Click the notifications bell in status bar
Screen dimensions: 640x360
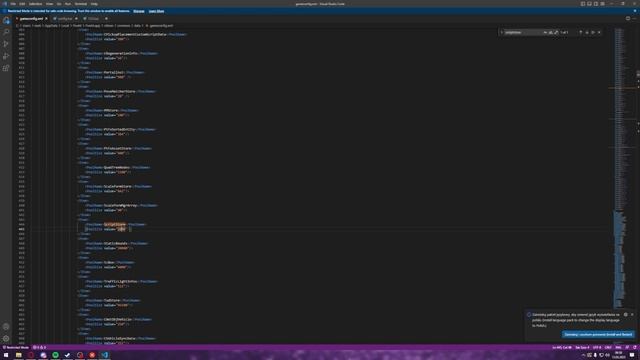[635, 347]
